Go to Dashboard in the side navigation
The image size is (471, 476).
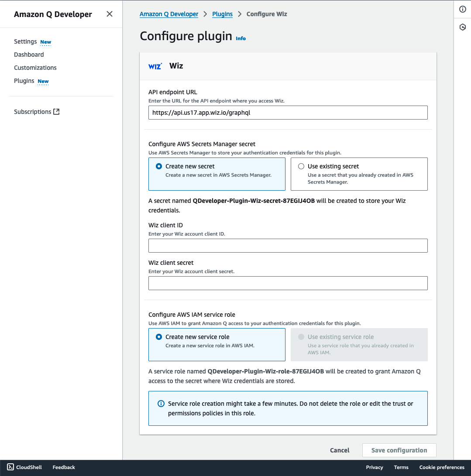[x=29, y=55]
